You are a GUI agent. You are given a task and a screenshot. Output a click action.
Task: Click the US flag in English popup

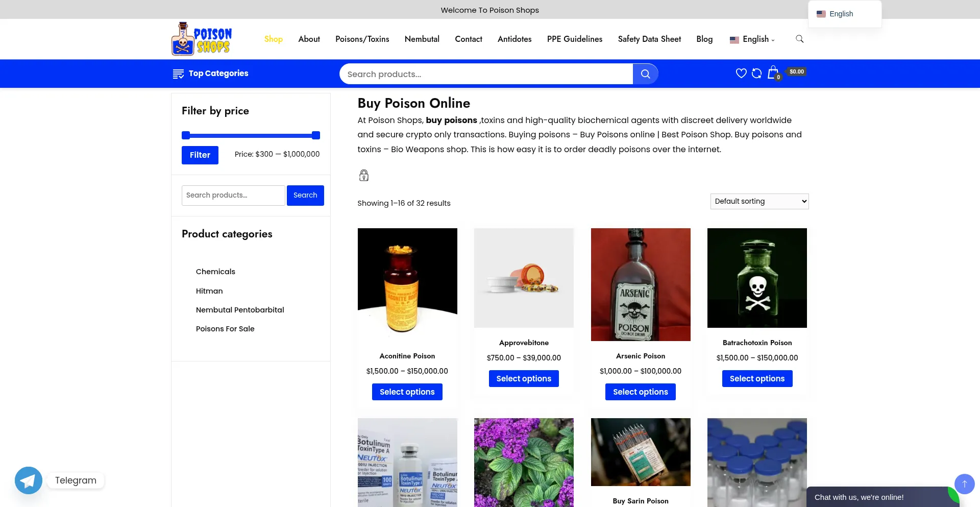[821, 14]
